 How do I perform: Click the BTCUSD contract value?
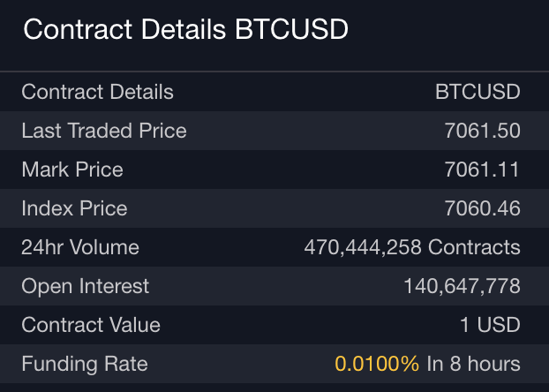pos(478,92)
